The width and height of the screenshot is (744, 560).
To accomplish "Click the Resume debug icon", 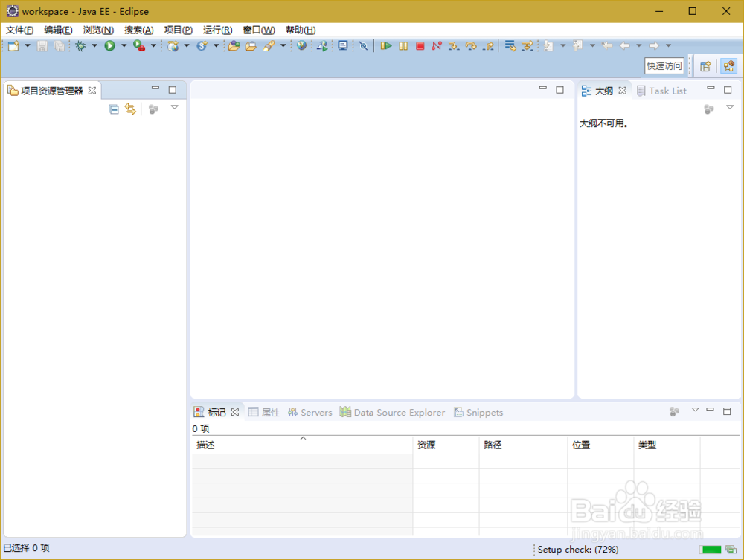I will pos(385,46).
